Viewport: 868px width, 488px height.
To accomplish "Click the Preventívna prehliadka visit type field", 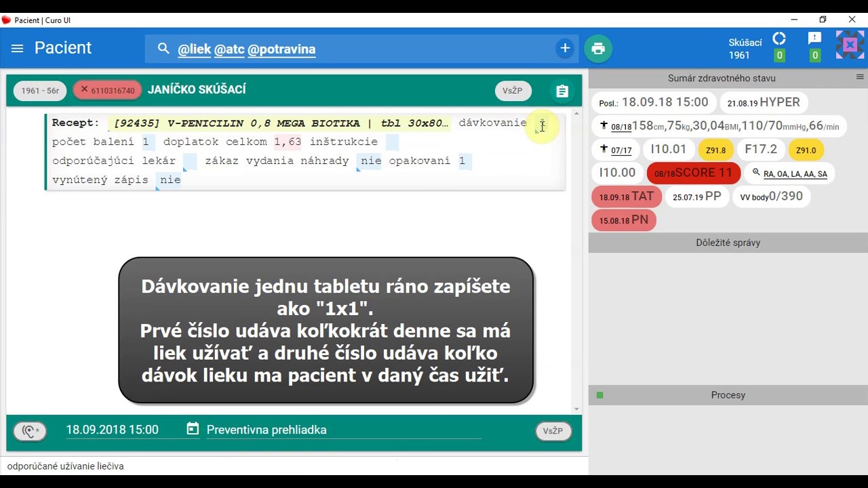I will click(x=344, y=430).
